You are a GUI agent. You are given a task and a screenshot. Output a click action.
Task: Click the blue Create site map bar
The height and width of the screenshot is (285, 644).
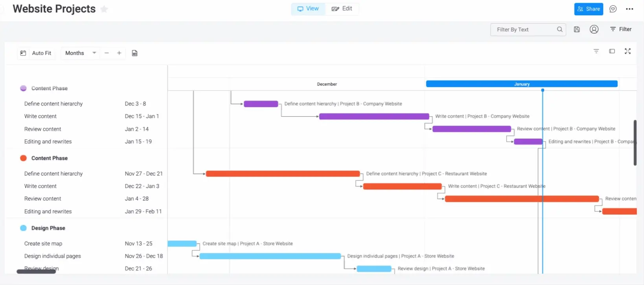pyautogui.click(x=182, y=244)
